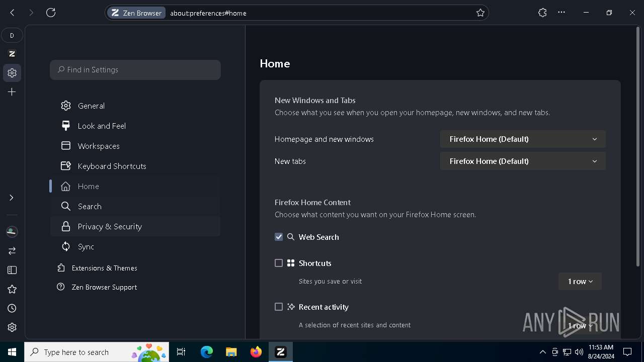Open the Shortcuts row count dropdown
This screenshot has height=362, width=644.
(x=580, y=282)
